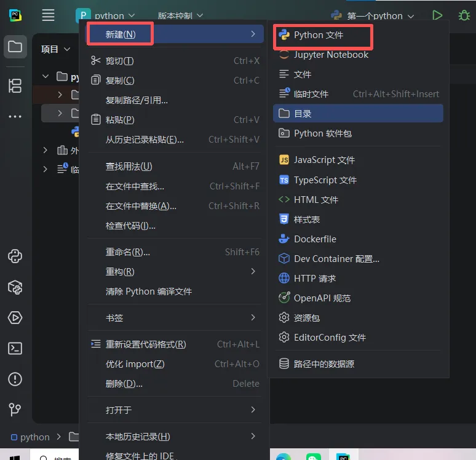Image resolution: width=476 pixels, height=460 pixels.
Task: Open the Project tool window folder icon
Action: [x=15, y=47]
